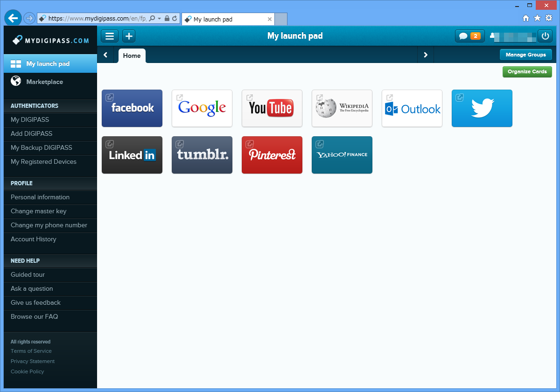
Task: Click the browser back arrow
Action: coord(13,18)
